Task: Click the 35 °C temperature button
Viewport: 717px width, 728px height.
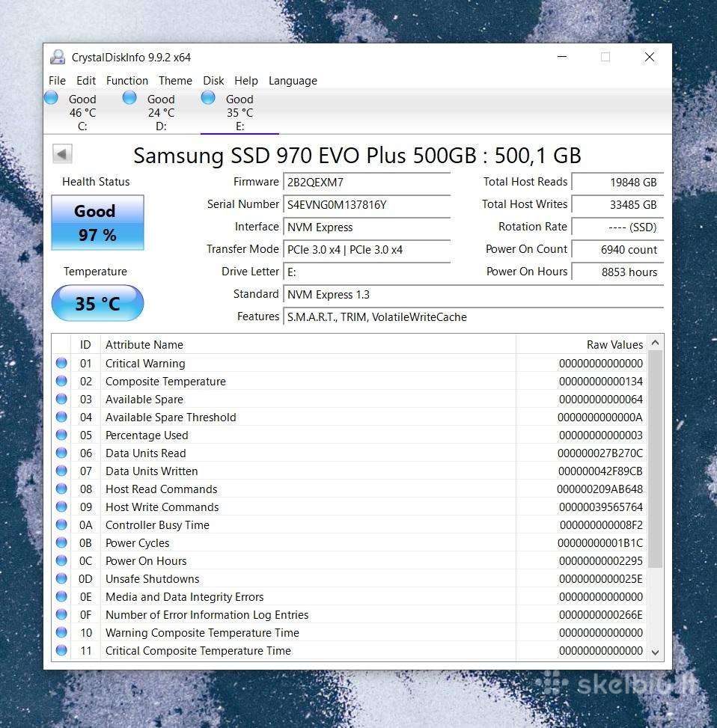Action: pos(97,303)
